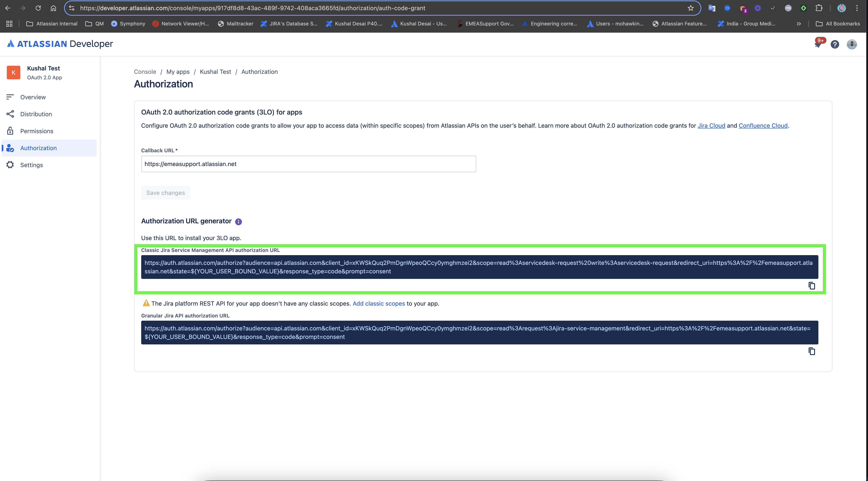
Task: Bookmark this page with the star icon
Action: point(690,8)
